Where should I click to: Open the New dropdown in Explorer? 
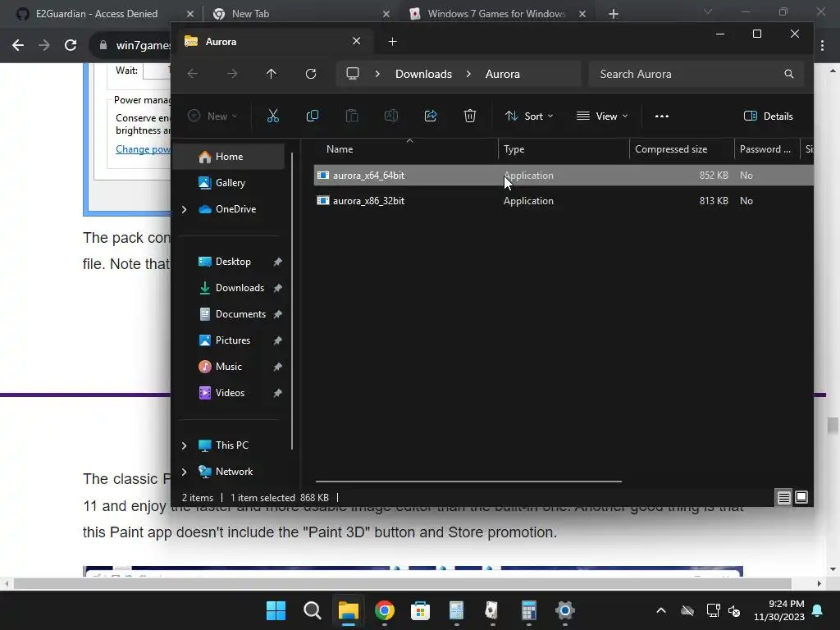pos(212,116)
